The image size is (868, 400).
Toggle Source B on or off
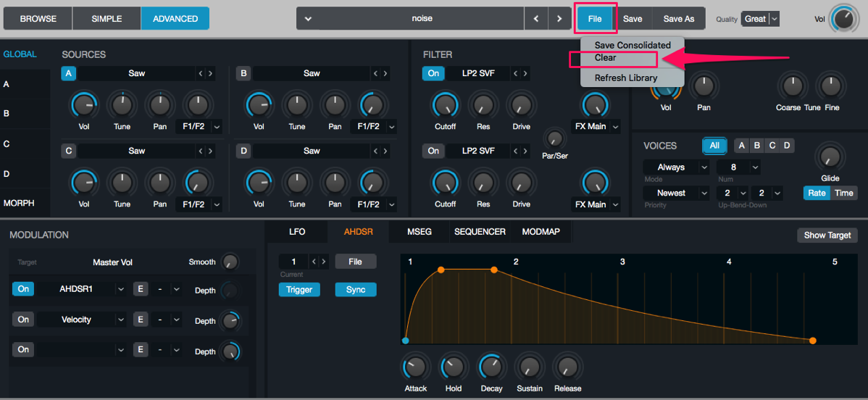click(x=243, y=73)
